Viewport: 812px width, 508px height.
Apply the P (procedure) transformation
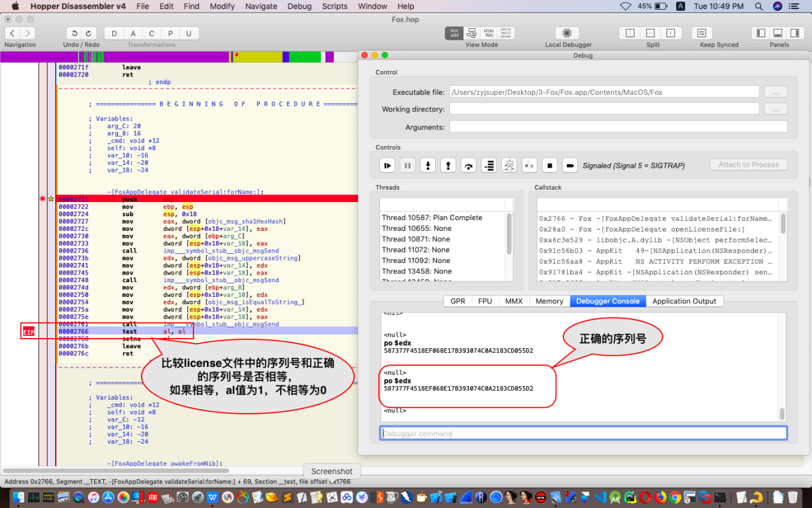point(170,33)
